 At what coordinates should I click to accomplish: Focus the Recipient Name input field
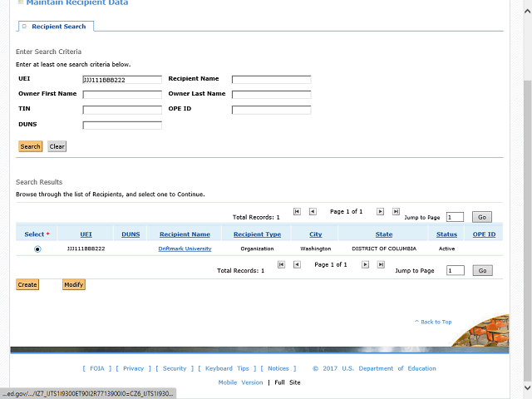272,80
